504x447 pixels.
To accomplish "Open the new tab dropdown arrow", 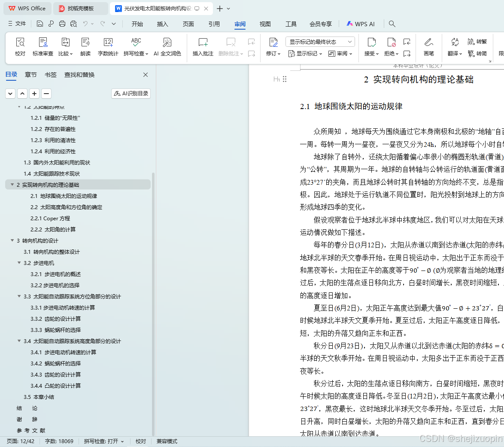I will point(228,9).
